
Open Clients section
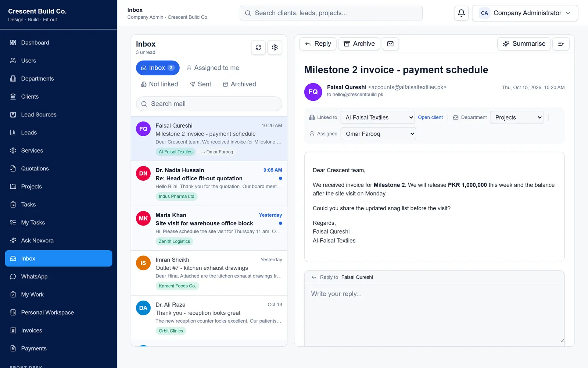[x=59, y=97]
